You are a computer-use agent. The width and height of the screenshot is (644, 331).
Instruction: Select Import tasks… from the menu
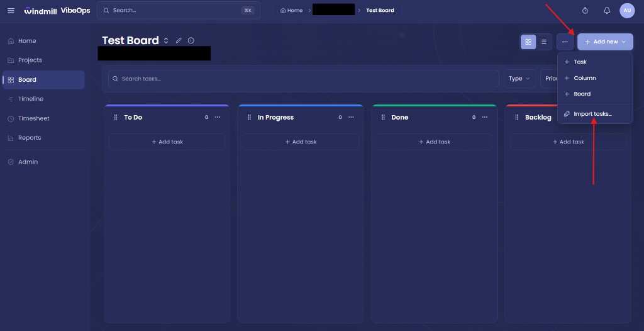pyautogui.click(x=595, y=114)
